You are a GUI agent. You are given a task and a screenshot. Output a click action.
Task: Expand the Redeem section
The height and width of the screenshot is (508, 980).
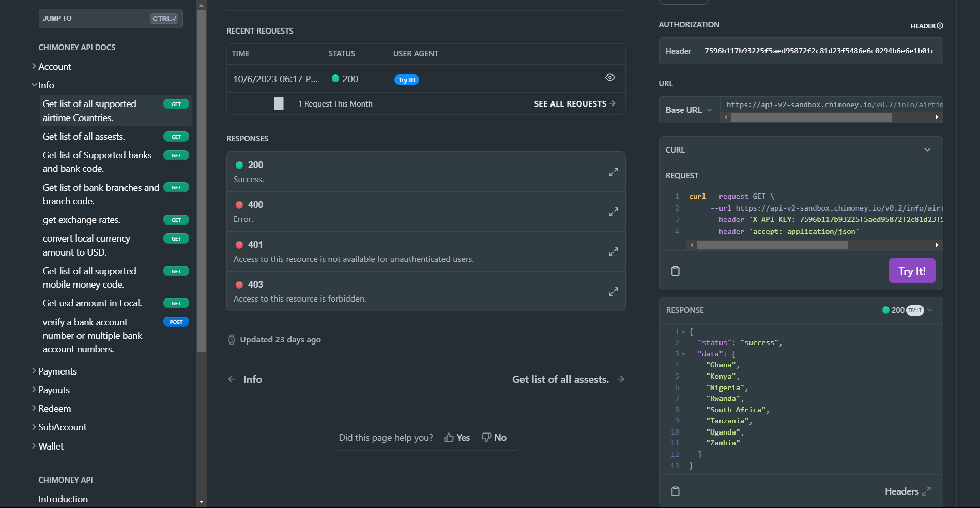pyautogui.click(x=51, y=409)
